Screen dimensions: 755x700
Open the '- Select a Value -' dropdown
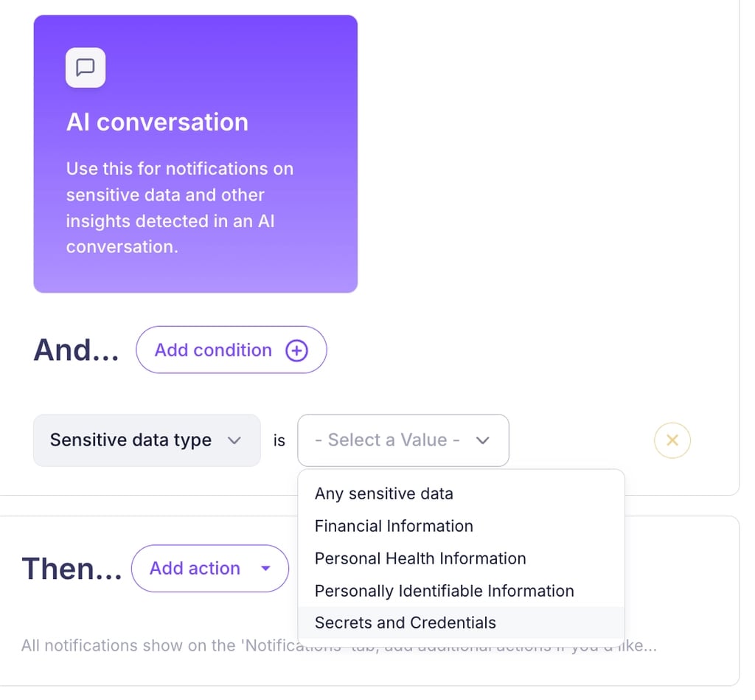pyautogui.click(x=403, y=440)
